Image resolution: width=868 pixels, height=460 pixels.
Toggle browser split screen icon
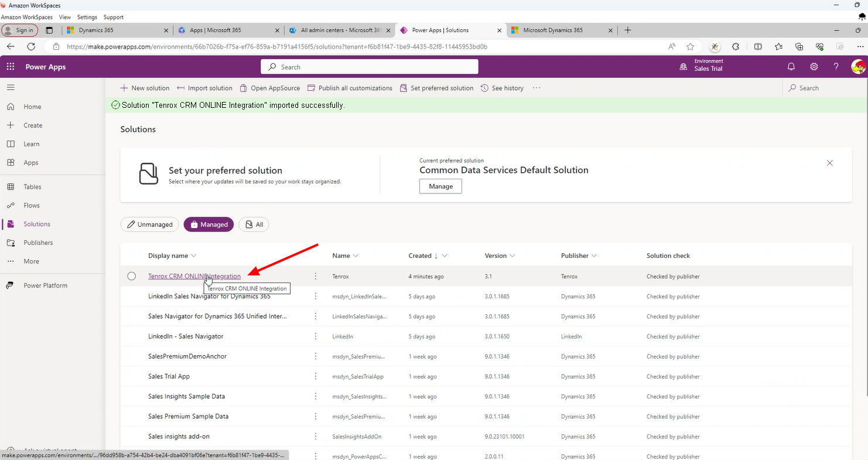point(758,46)
